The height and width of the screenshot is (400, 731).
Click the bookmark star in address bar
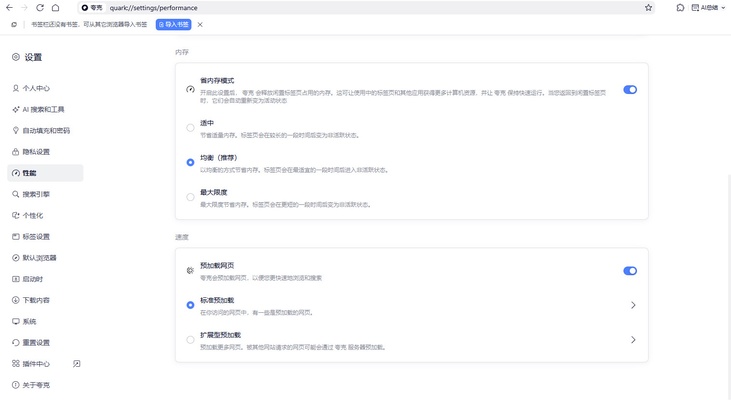(x=648, y=7)
